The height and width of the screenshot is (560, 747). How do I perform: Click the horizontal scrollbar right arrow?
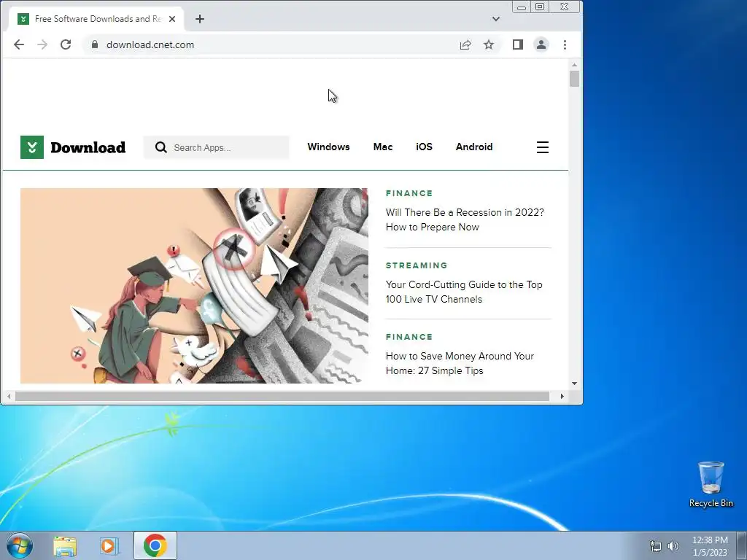click(x=562, y=396)
